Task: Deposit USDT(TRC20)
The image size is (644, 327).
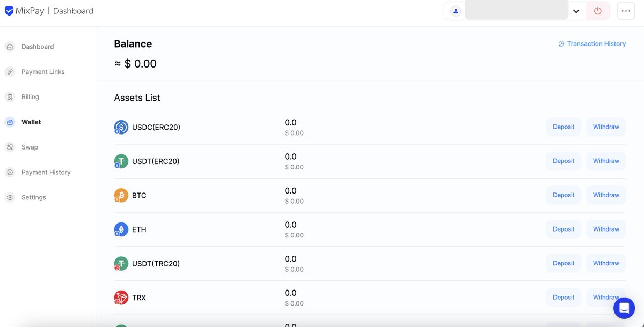Action: pos(563,263)
